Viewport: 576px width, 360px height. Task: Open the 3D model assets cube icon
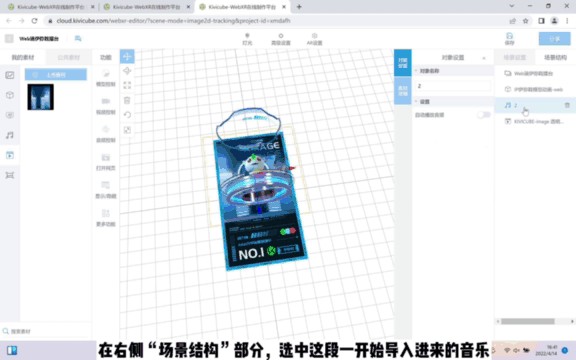tap(10, 95)
